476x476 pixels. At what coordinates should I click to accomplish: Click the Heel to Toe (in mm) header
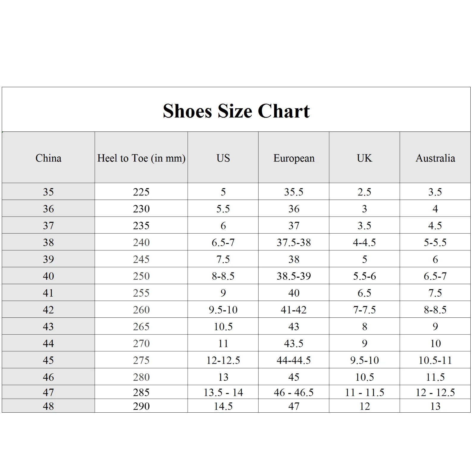(141, 158)
